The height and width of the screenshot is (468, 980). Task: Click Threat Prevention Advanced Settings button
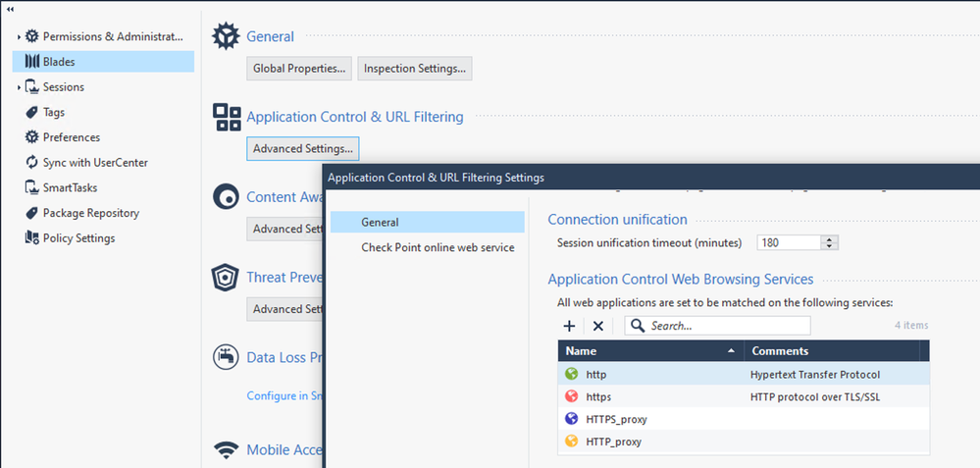coord(285,309)
